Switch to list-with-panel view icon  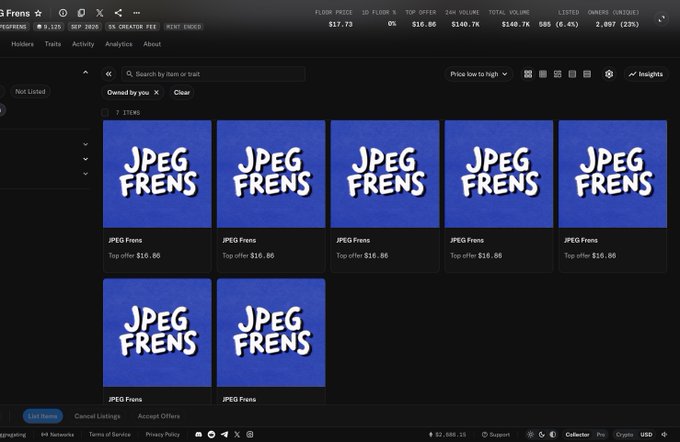pyautogui.click(x=572, y=74)
